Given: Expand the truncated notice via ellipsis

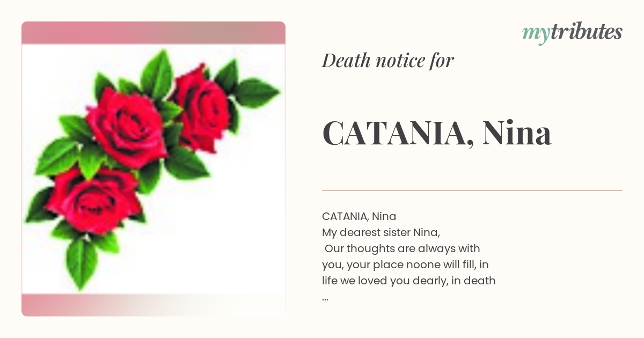Looking at the screenshot, I should click(325, 298).
